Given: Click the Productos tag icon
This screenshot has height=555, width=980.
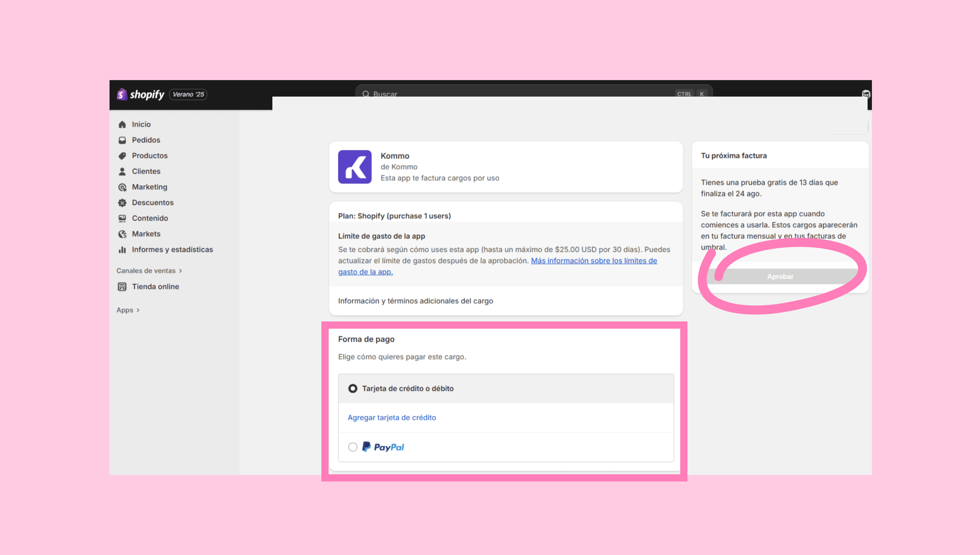Looking at the screenshot, I should point(122,156).
